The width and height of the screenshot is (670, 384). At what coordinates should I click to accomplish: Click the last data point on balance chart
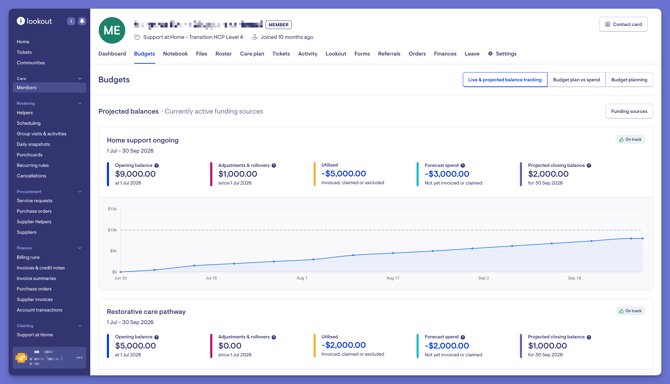pyautogui.click(x=642, y=238)
